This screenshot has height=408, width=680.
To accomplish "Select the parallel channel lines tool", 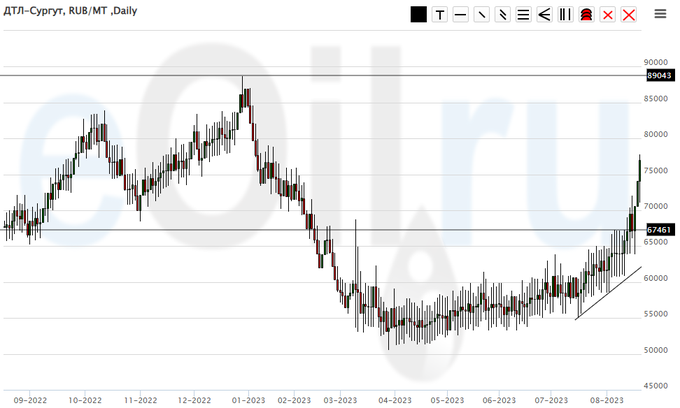I will [x=502, y=14].
